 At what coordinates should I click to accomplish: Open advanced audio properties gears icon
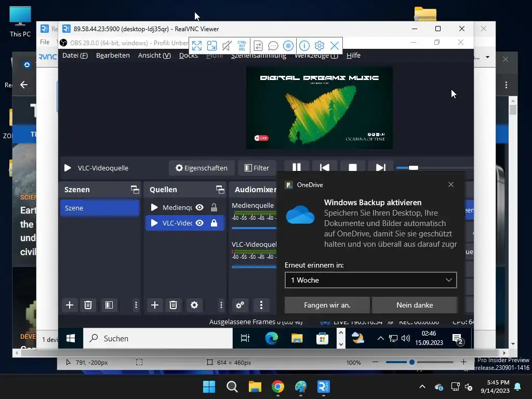point(240,305)
